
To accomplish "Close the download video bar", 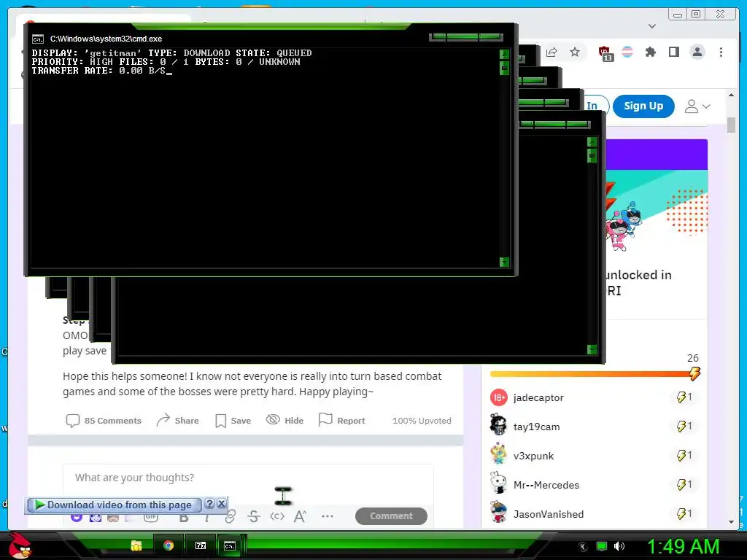I will [x=221, y=504].
